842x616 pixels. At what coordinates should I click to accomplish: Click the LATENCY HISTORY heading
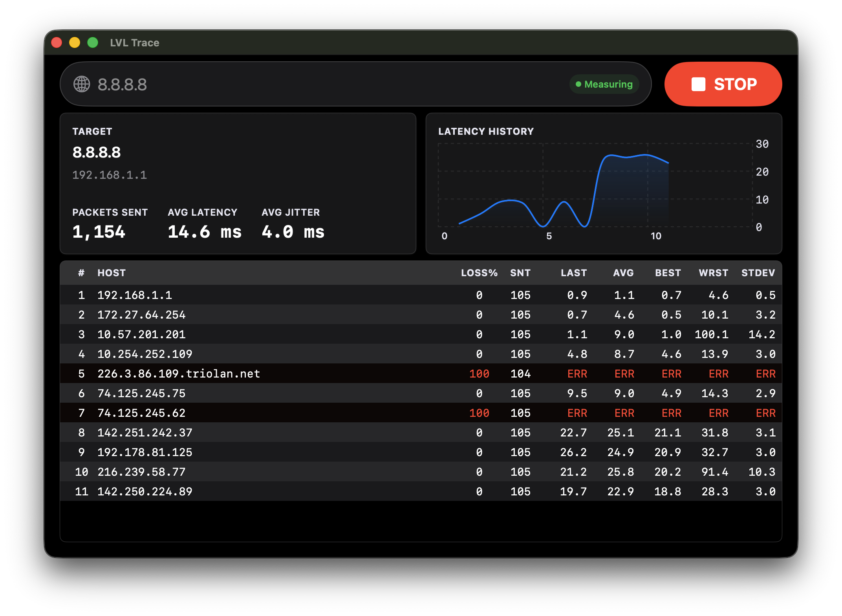[486, 131]
